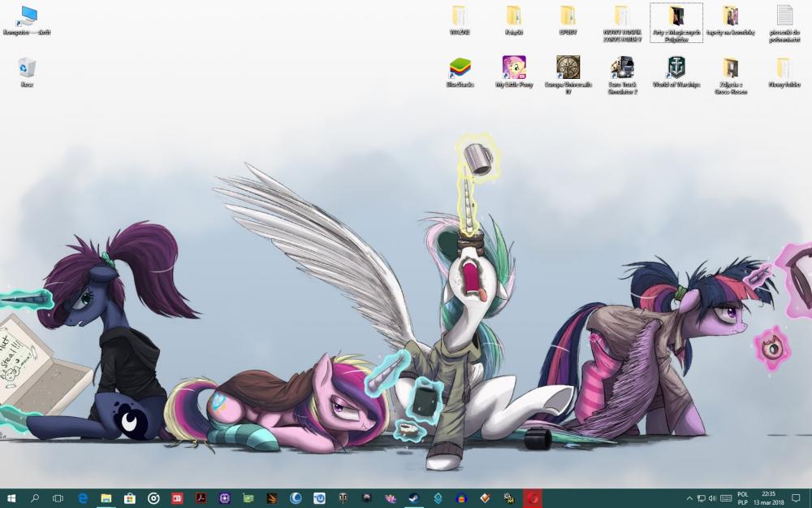Click the taskbar search magnifier
Image resolution: width=812 pixels, height=508 pixels.
coord(35,498)
